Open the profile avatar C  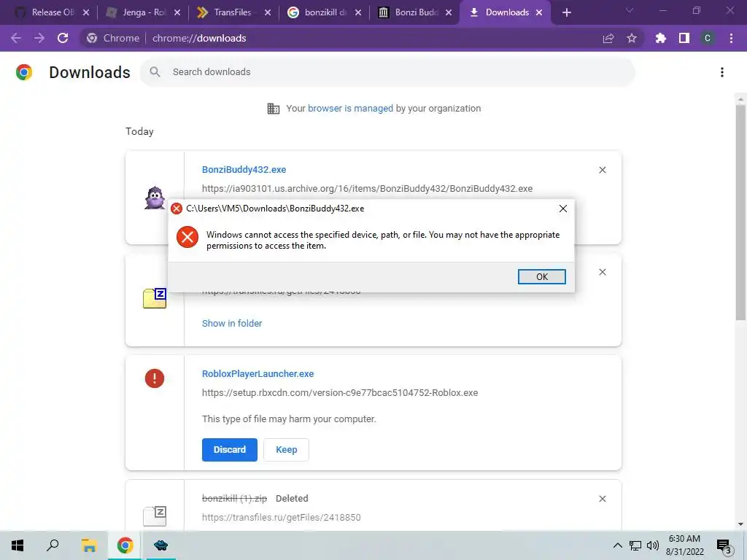click(708, 38)
